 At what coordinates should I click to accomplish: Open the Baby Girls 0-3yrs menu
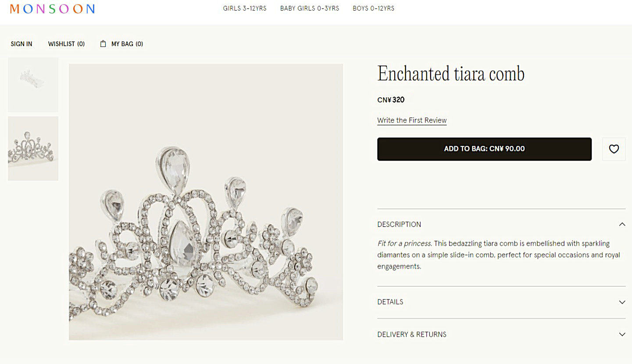pos(310,8)
